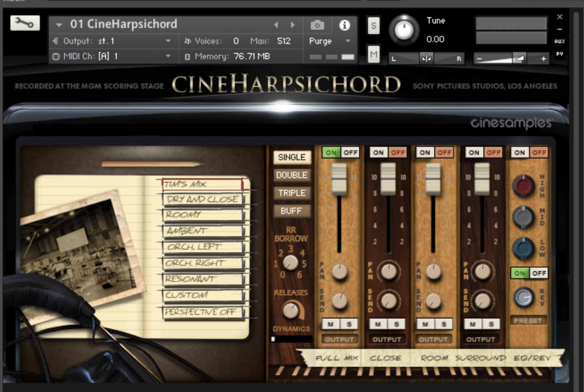
Task: Click OUTPUT under the Full Mix channel
Action: (339, 339)
